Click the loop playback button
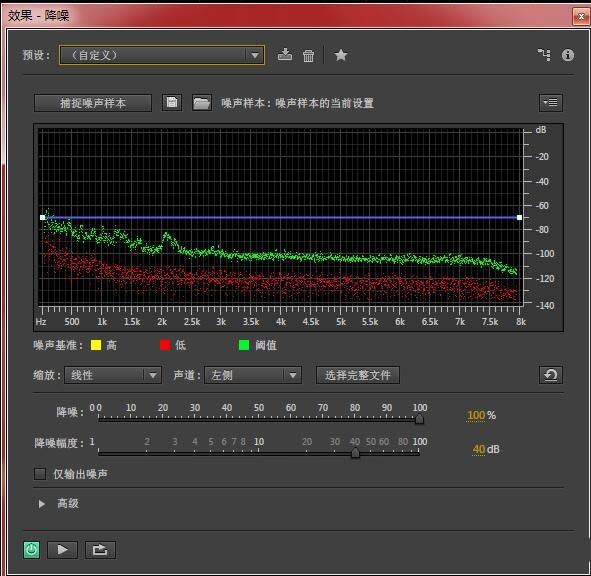This screenshot has height=576, width=591. click(100, 550)
